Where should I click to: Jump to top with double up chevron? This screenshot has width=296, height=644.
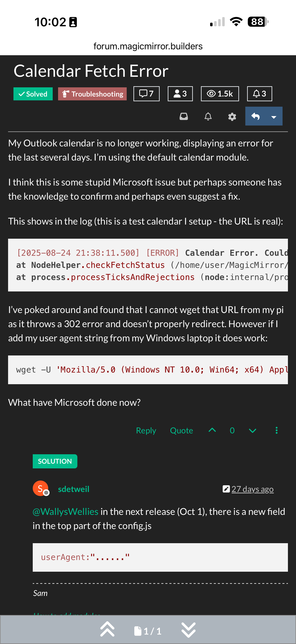coord(107,629)
